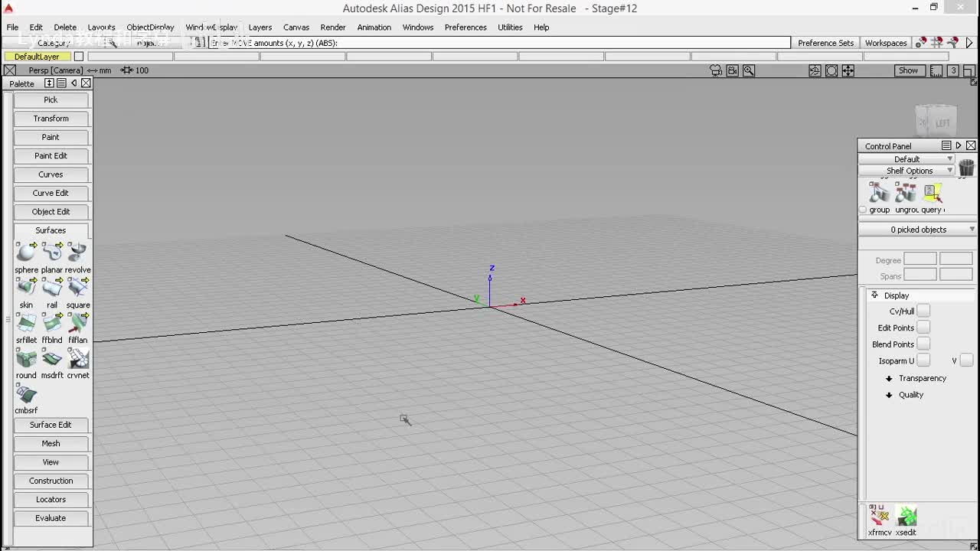Viewport: 980px width, 551px height.
Task: Select the yellow DefaultLayer swatch
Action: pos(37,57)
